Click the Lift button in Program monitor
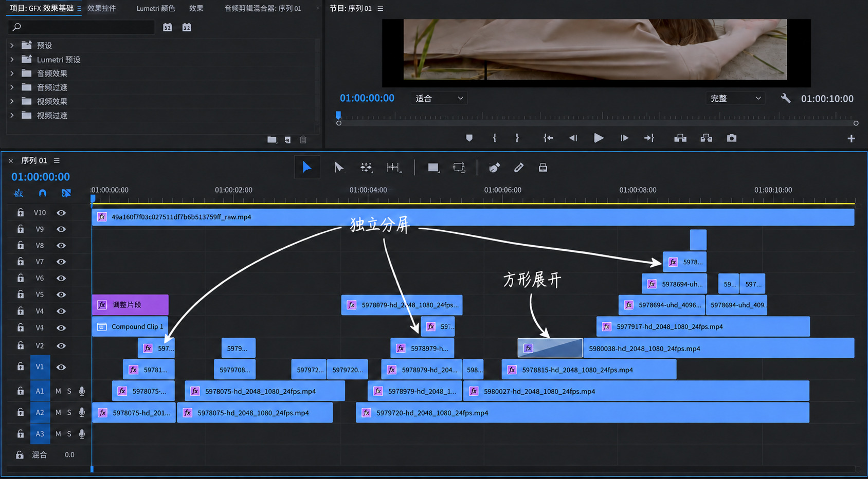This screenshot has width=868, height=479. click(x=680, y=138)
